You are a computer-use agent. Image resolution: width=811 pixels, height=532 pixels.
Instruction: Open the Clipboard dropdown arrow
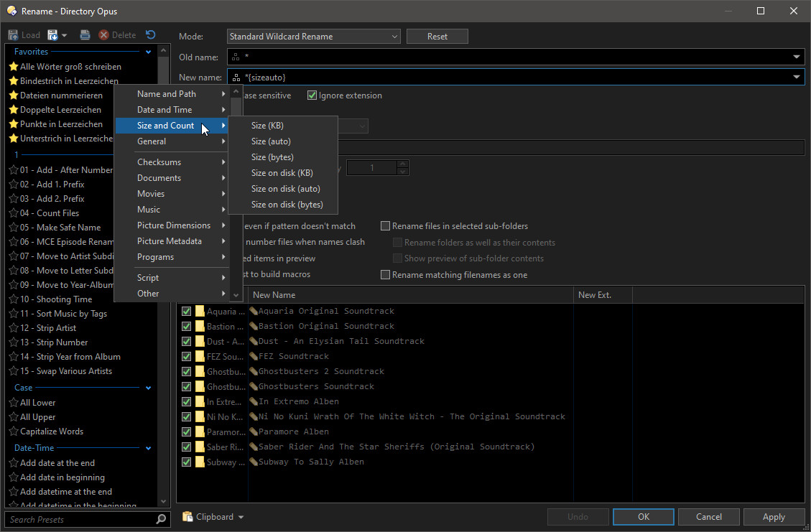pyautogui.click(x=241, y=517)
